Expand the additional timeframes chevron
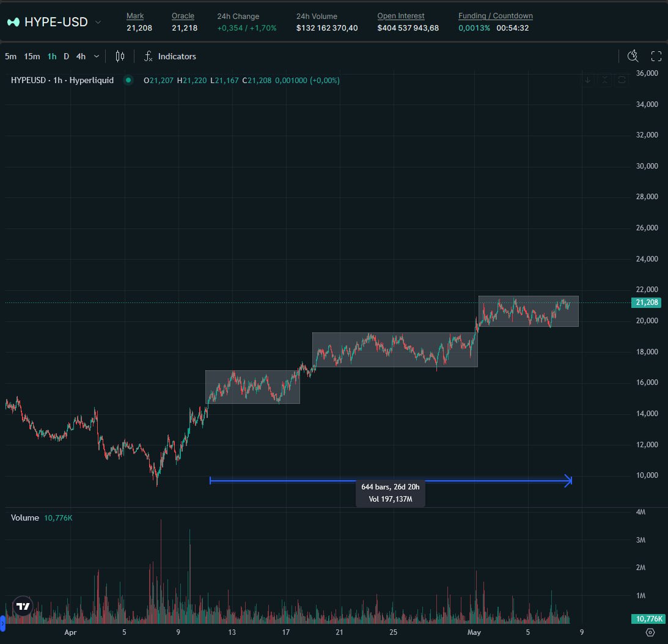 97,56
